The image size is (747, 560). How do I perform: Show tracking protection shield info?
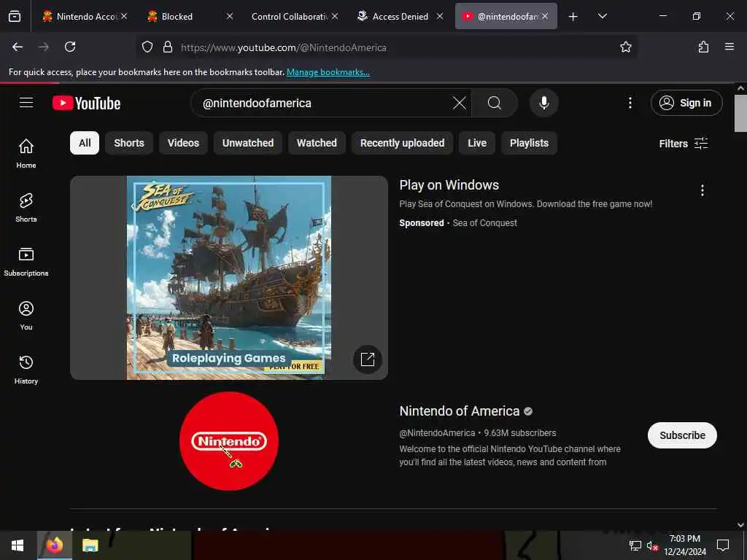click(147, 47)
